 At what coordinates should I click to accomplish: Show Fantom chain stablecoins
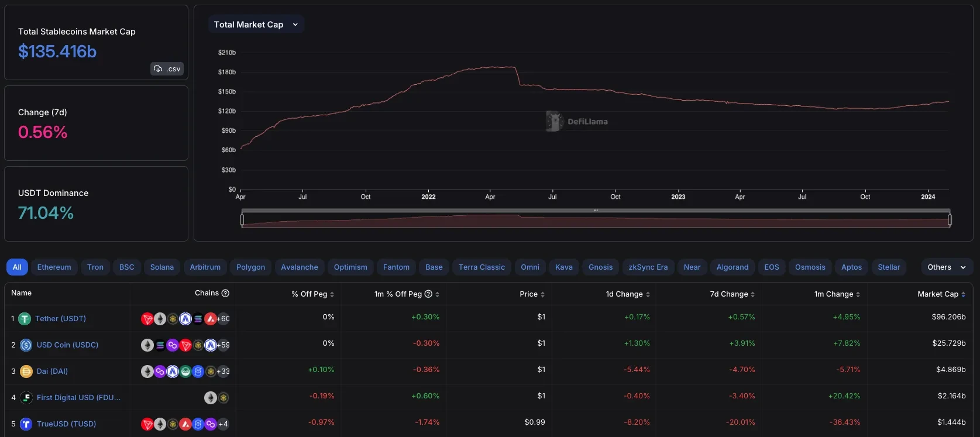coord(396,267)
